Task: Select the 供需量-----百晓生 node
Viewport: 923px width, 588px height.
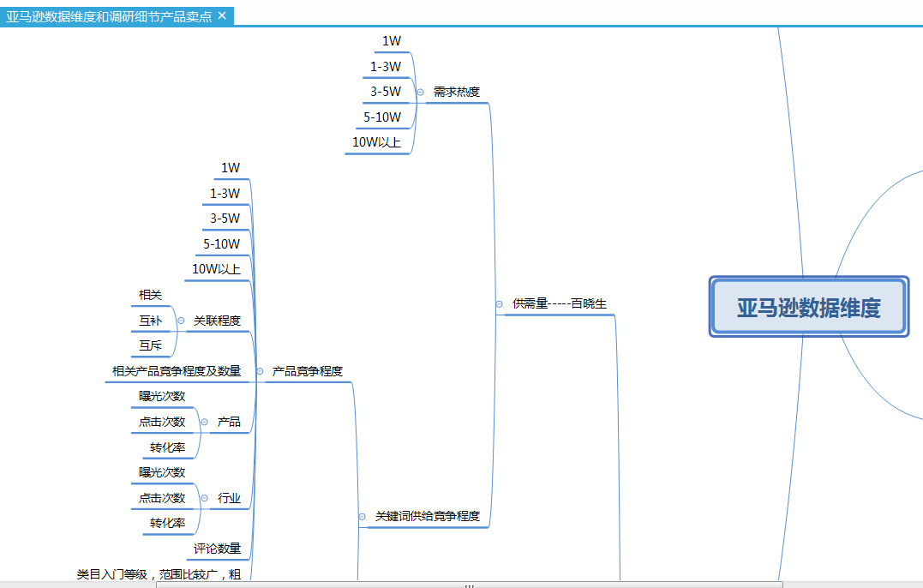Action: tap(560, 303)
